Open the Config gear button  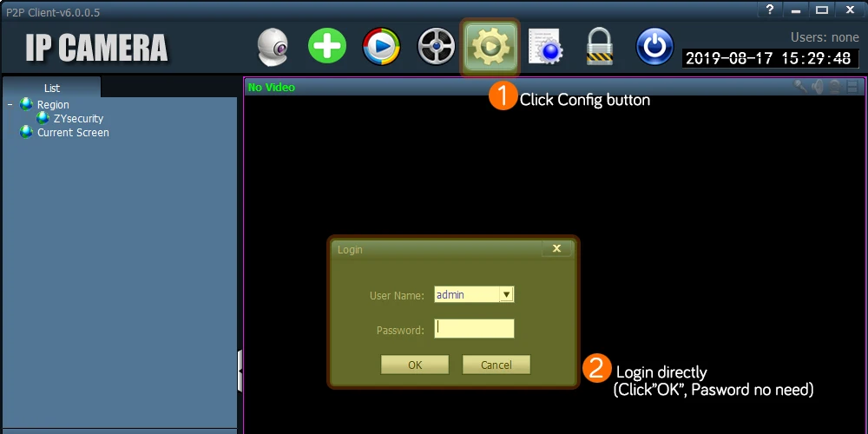(490, 47)
